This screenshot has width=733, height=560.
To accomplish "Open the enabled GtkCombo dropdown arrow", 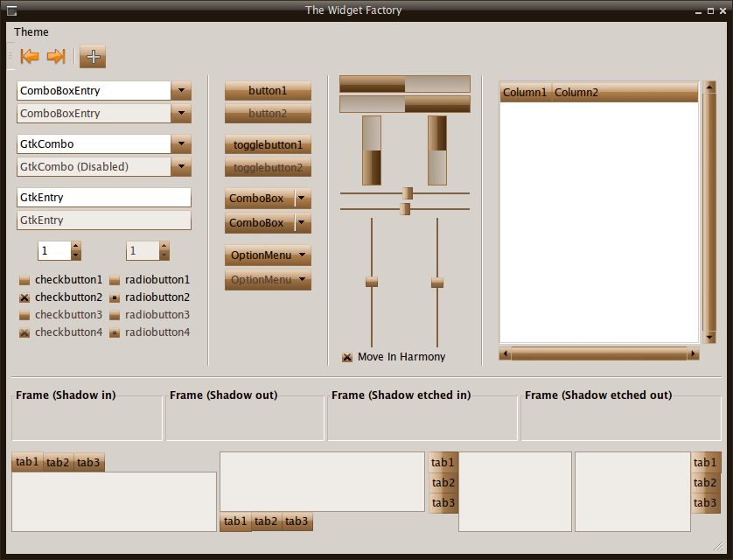I will coord(181,144).
